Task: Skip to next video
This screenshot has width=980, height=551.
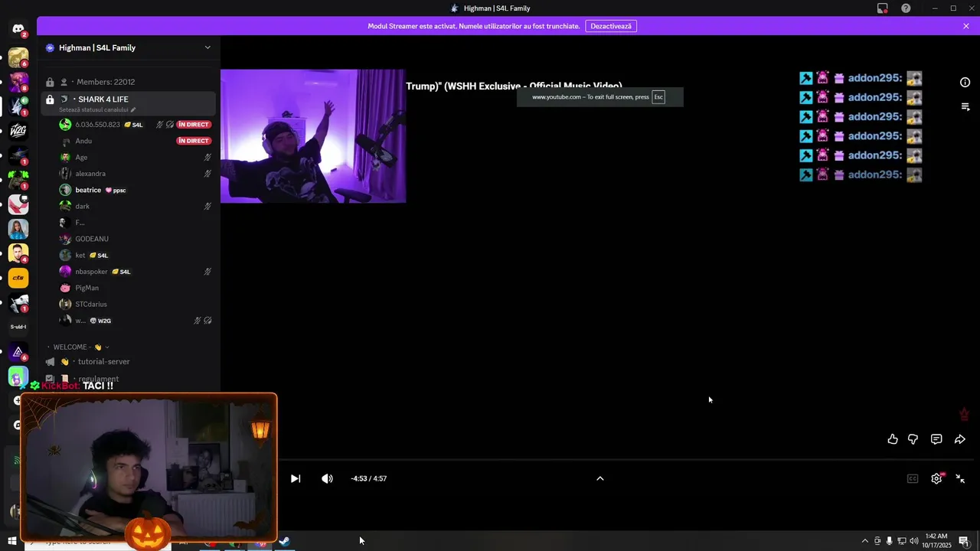Action: point(296,478)
